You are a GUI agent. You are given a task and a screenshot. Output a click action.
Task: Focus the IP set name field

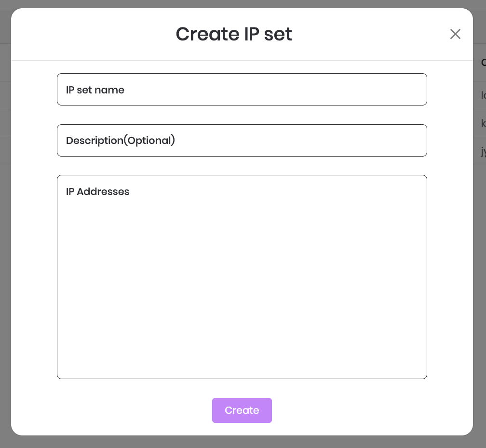[x=242, y=90]
